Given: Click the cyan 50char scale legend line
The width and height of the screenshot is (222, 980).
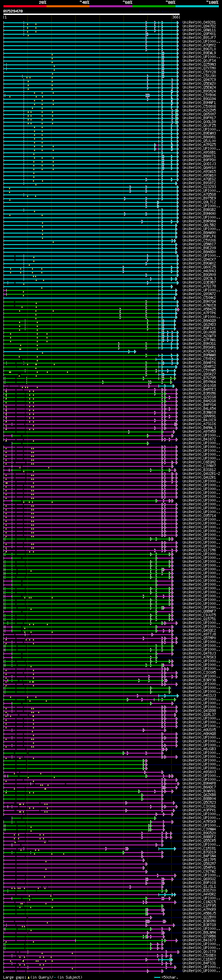Looking at the screenshot, I should [157, 977].
